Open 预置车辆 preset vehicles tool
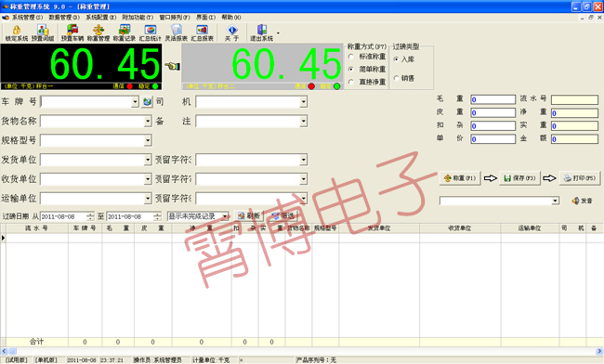Screen dimensions: 604x364 pos(72,32)
